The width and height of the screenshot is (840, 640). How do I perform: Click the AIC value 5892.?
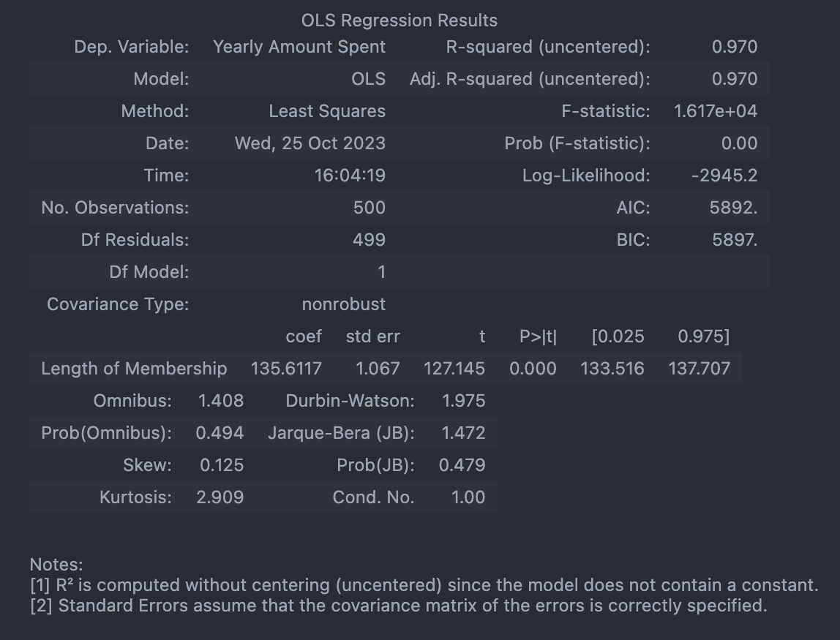(x=733, y=208)
